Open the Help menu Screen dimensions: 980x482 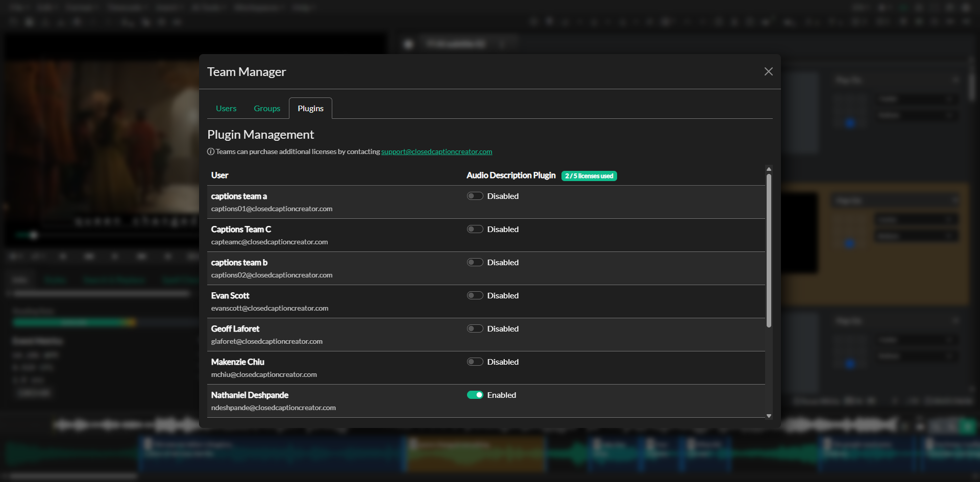tap(303, 8)
